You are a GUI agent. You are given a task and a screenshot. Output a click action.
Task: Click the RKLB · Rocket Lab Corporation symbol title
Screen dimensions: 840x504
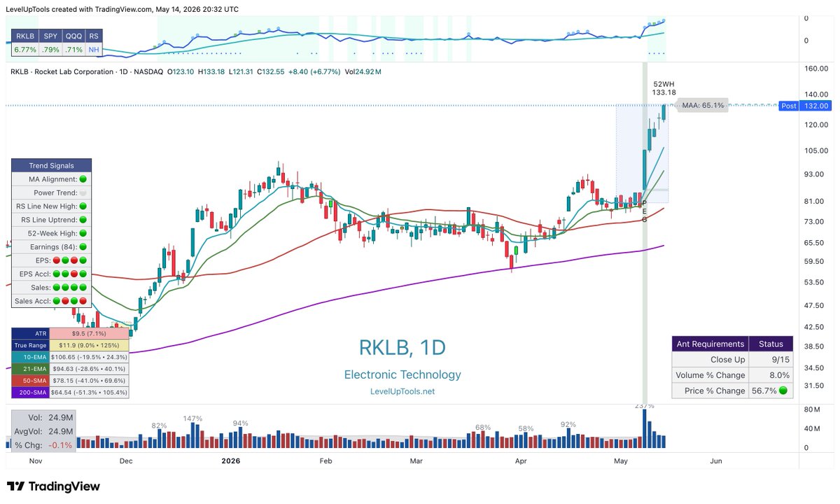tap(62, 71)
